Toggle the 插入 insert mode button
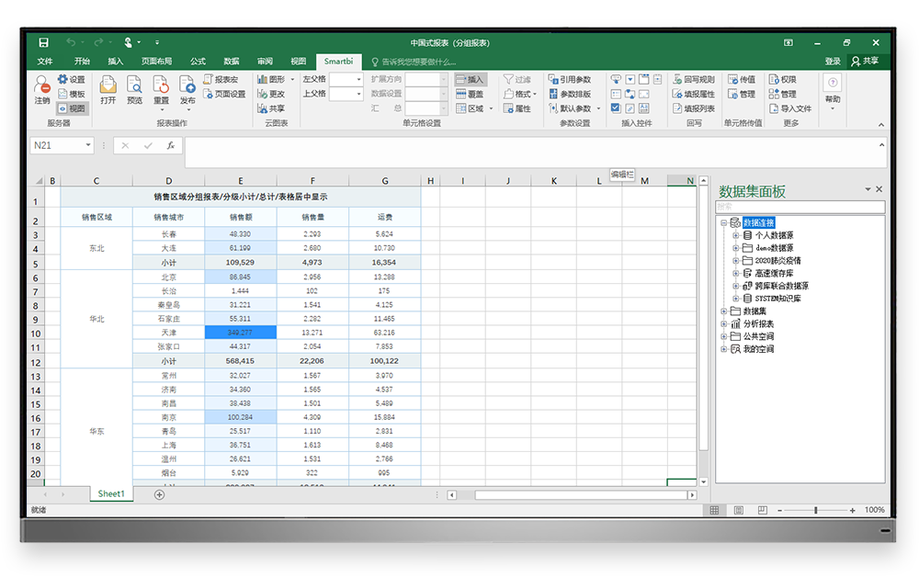 pos(470,80)
